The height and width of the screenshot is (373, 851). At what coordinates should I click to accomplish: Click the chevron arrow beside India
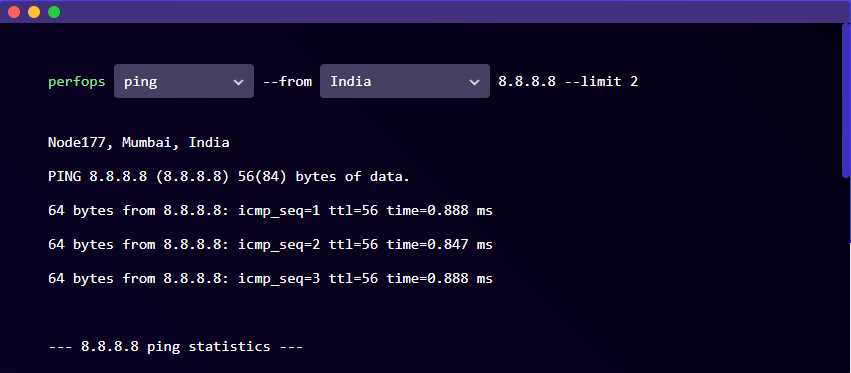474,83
